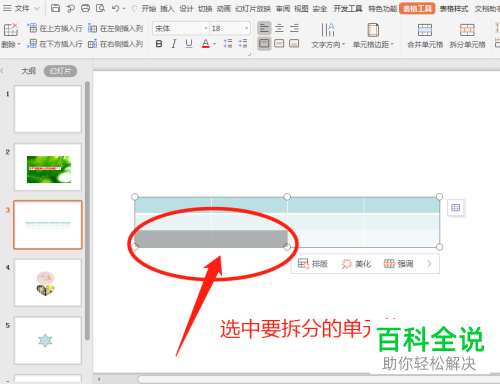Click the hamburger menu icon beside 文件

coord(7,8)
